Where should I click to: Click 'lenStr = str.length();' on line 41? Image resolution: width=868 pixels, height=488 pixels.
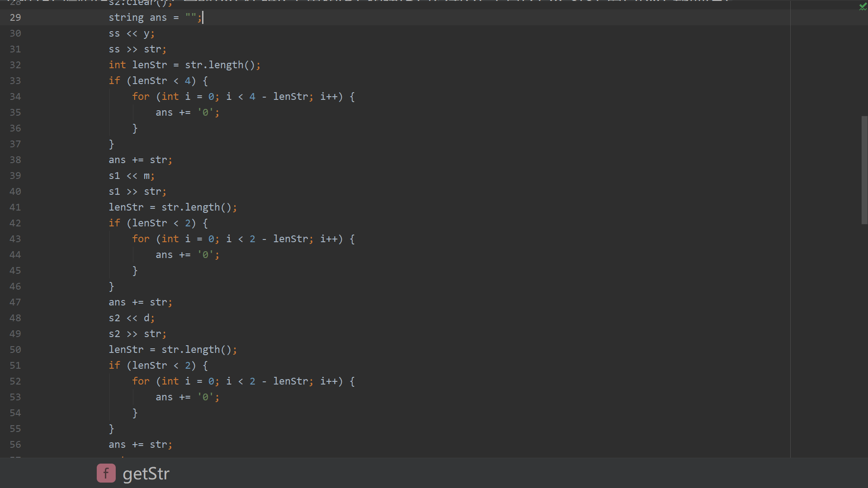click(173, 207)
